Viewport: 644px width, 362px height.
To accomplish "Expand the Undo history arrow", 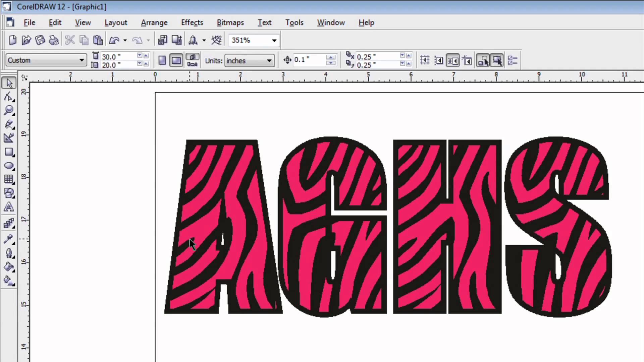I will (x=125, y=41).
